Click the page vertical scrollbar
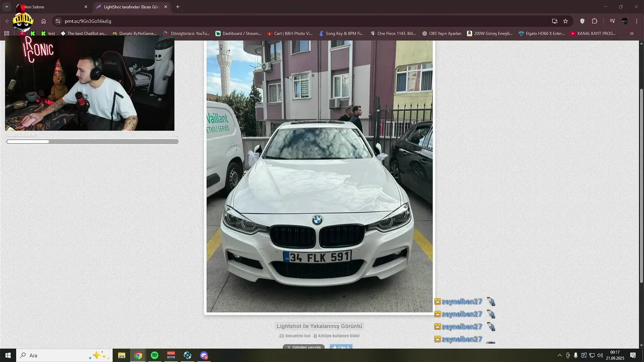Image resolution: width=644 pixels, height=362 pixels. coord(641,186)
